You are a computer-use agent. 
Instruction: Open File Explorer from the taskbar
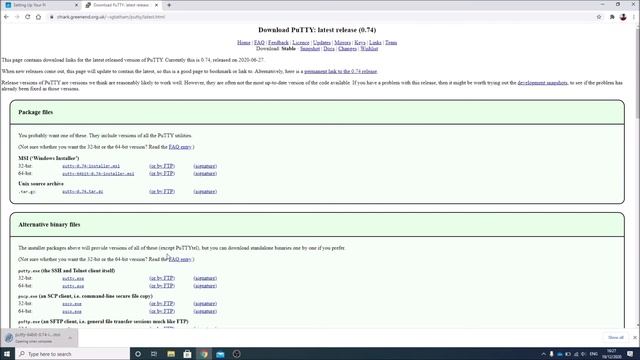(x=171, y=354)
